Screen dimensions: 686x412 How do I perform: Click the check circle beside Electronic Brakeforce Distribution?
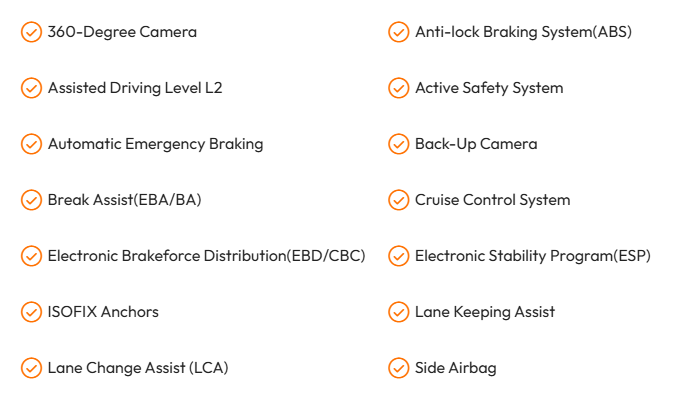pyautogui.click(x=32, y=256)
